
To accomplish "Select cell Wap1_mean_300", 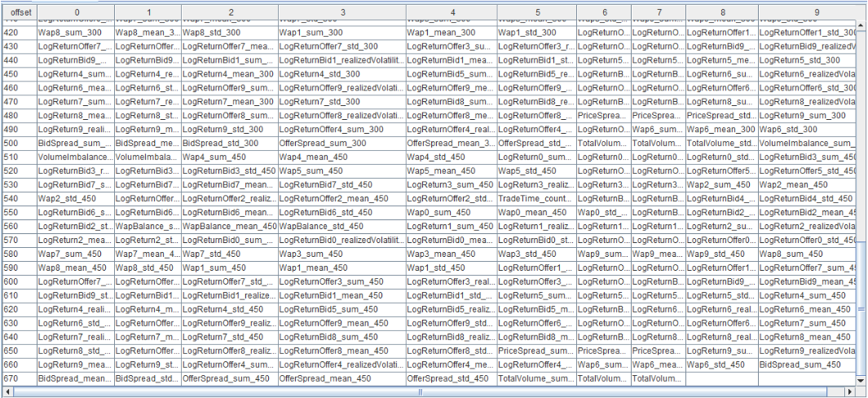I will tap(452, 33).
